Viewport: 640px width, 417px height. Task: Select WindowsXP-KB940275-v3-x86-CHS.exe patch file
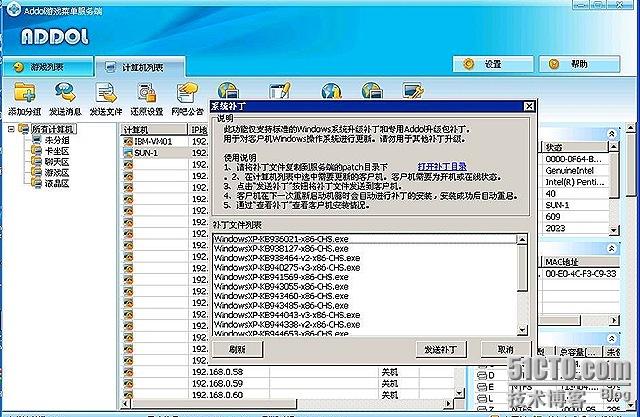(364, 268)
